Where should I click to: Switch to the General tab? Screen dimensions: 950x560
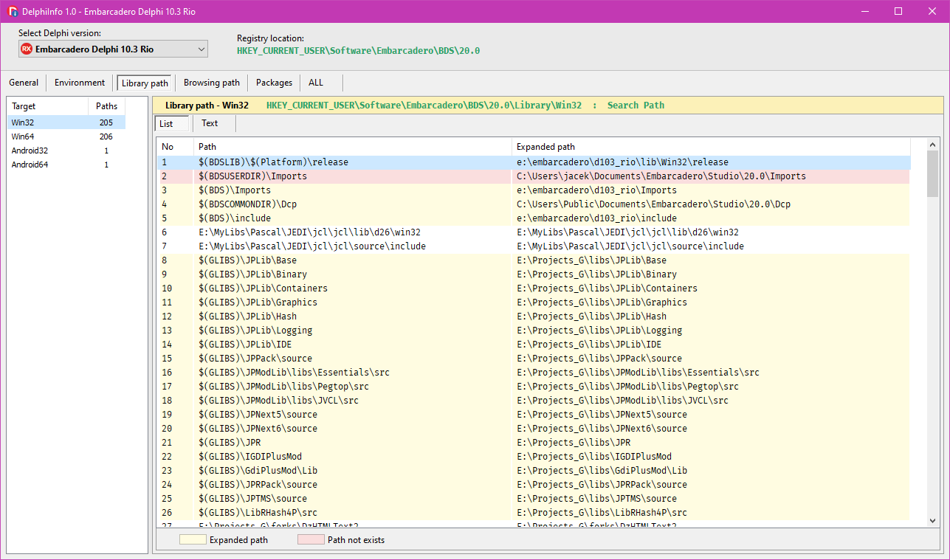(x=24, y=83)
